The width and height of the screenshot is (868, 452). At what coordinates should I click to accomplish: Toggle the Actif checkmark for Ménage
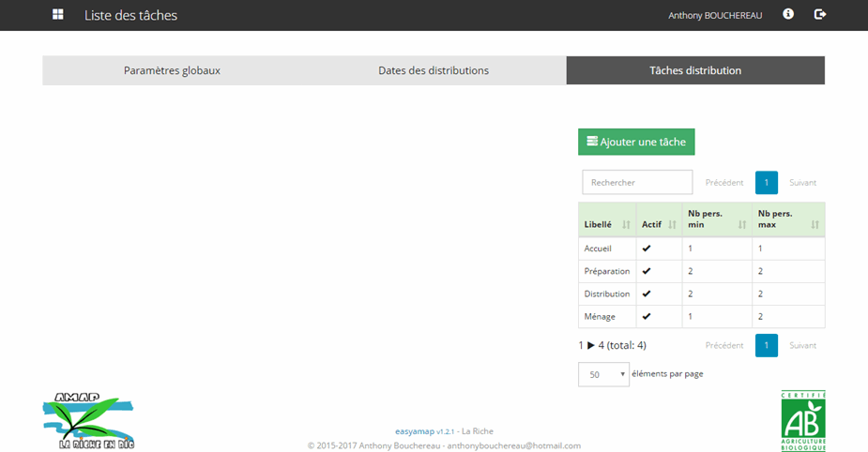coord(646,316)
